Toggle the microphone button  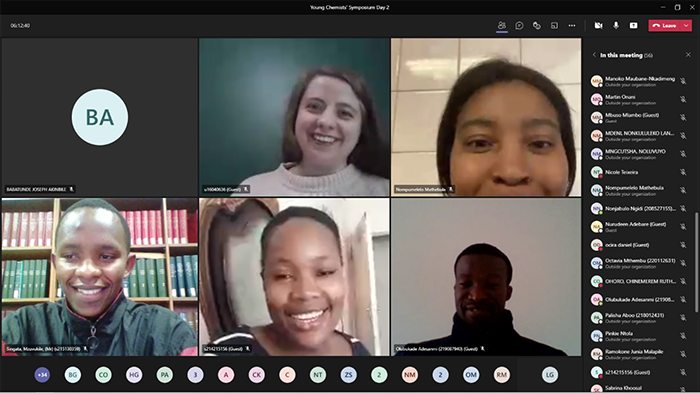(x=616, y=25)
